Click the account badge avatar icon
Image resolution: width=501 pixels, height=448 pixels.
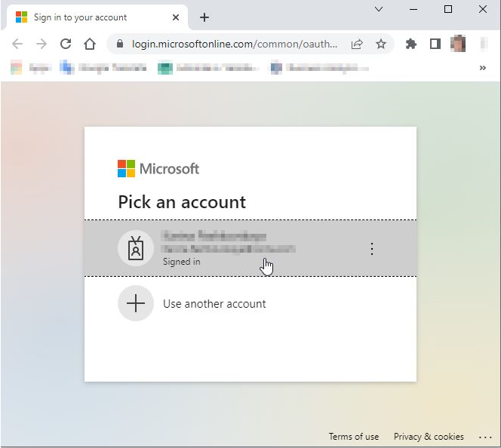point(136,248)
